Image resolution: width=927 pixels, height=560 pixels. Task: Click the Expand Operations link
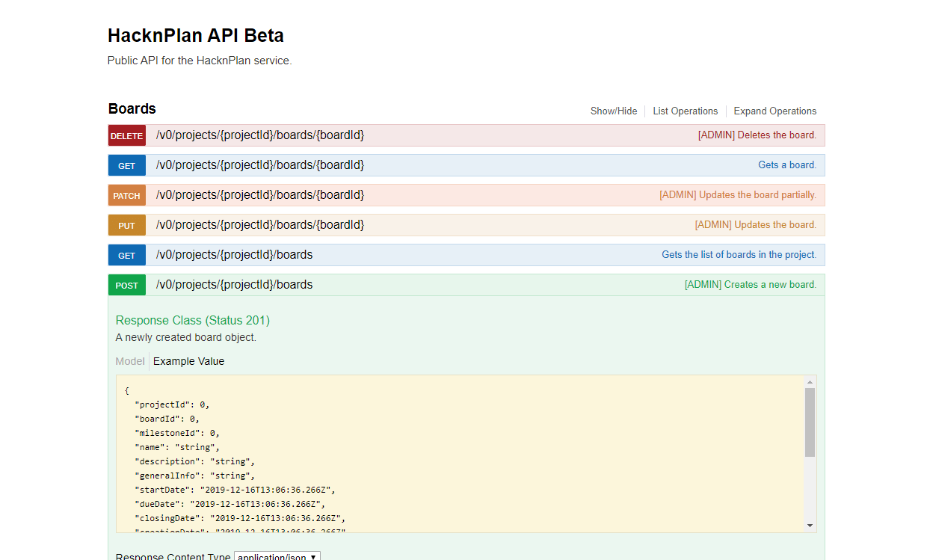[x=774, y=111]
